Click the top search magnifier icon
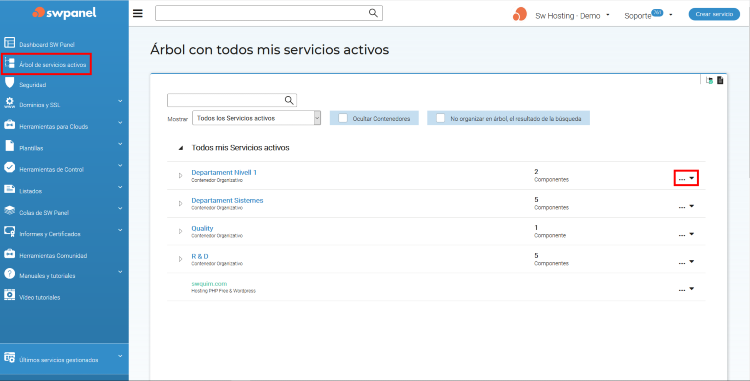 [373, 13]
